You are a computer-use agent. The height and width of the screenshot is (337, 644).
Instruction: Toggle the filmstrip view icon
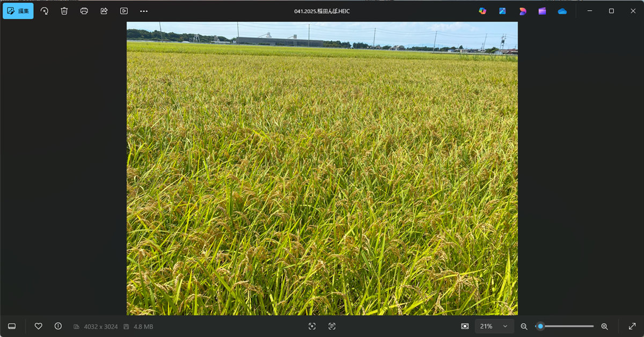12,326
